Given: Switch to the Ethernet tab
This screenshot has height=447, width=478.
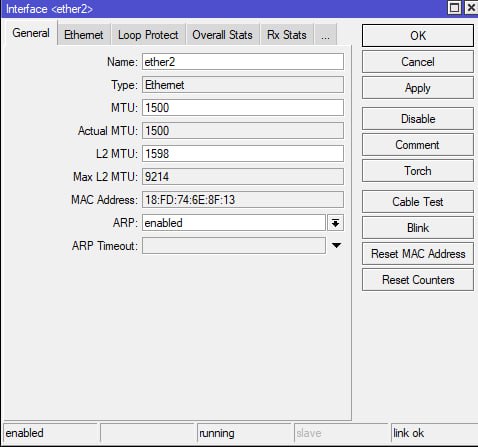Looking at the screenshot, I should [84, 35].
